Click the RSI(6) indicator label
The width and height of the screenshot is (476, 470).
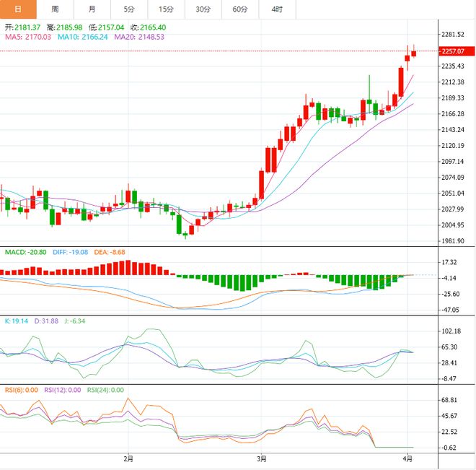click(x=22, y=390)
